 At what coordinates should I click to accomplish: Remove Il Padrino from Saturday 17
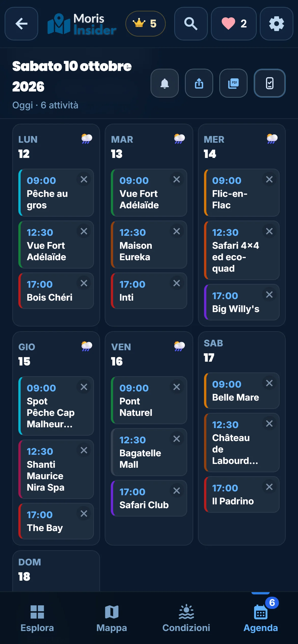(x=269, y=487)
